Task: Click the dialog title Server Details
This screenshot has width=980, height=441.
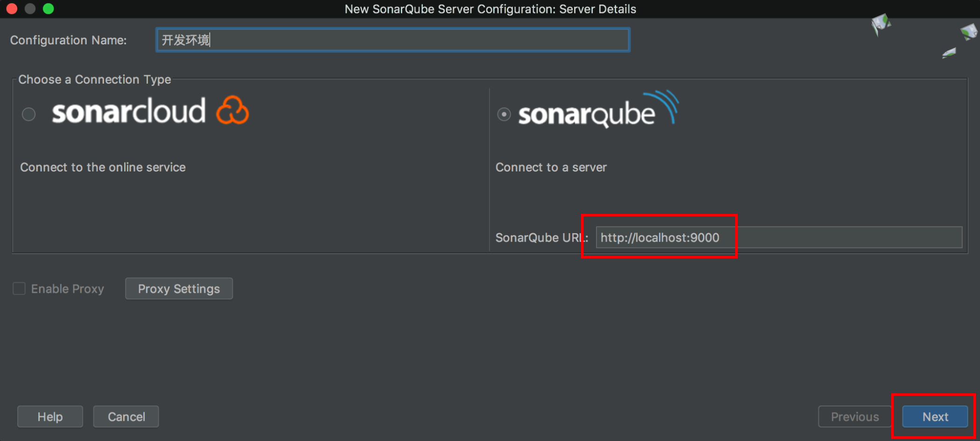Action: 490,8
